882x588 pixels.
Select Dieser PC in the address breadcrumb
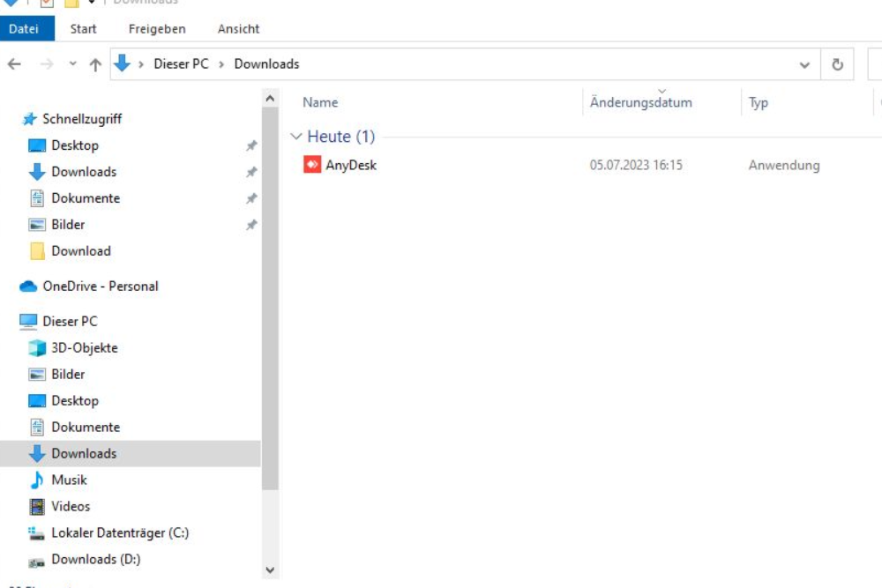point(181,64)
